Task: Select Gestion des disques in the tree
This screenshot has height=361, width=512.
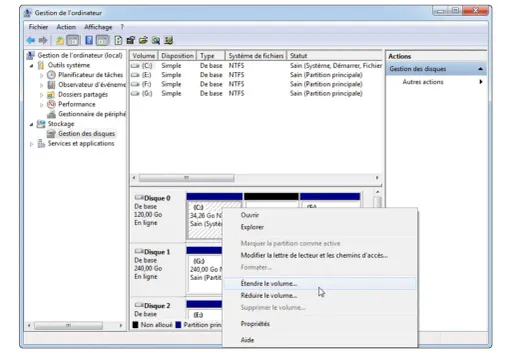Action: click(86, 134)
